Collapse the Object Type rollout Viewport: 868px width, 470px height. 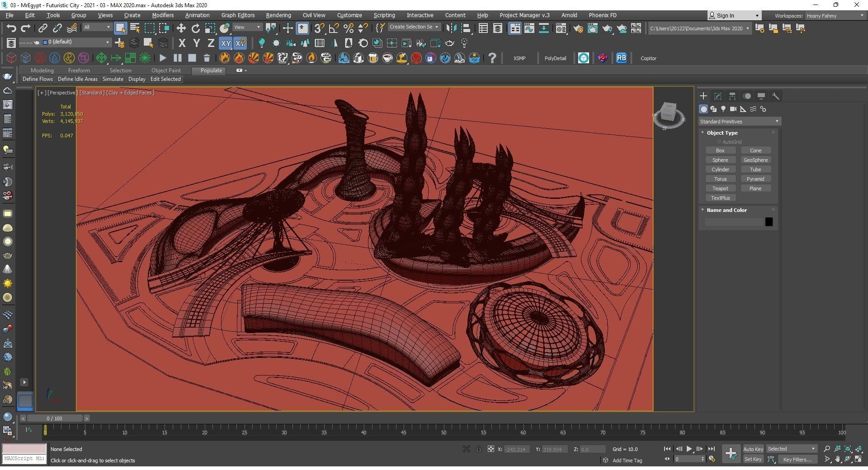pyautogui.click(x=722, y=133)
